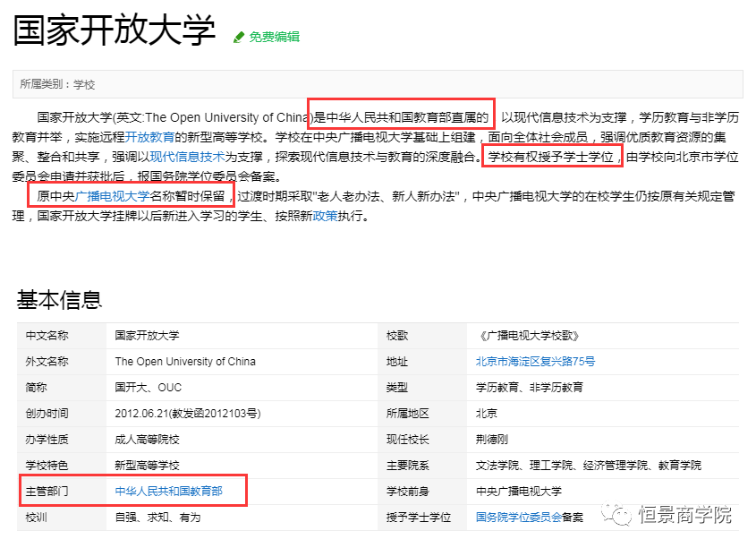
Task: Select the 学校前身 value 中央广播电视大学
Action: click(519, 491)
